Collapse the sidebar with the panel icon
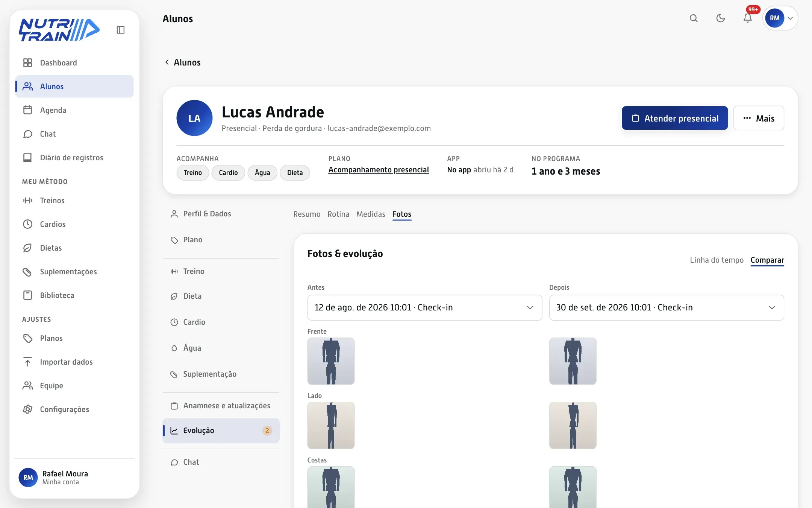 coord(120,30)
